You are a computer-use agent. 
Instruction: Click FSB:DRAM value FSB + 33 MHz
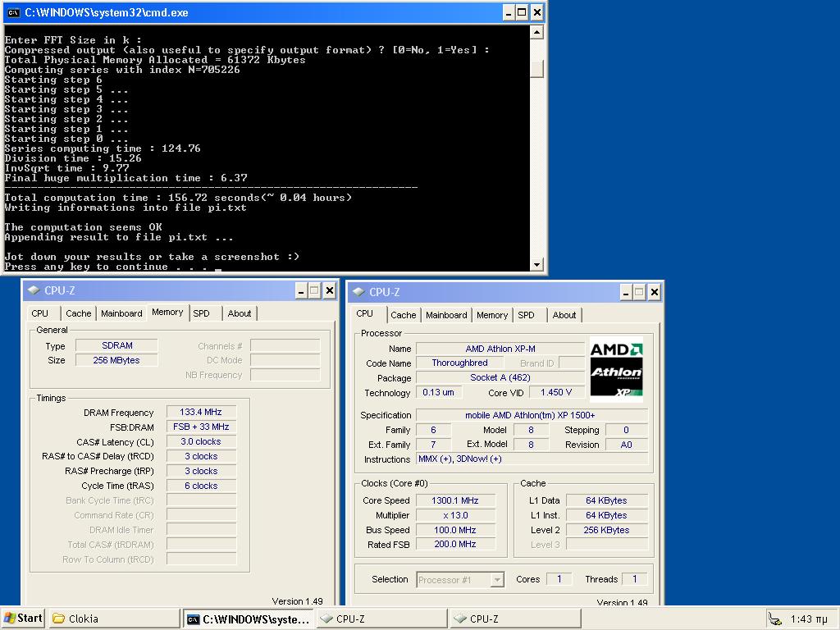tap(201, 427)
